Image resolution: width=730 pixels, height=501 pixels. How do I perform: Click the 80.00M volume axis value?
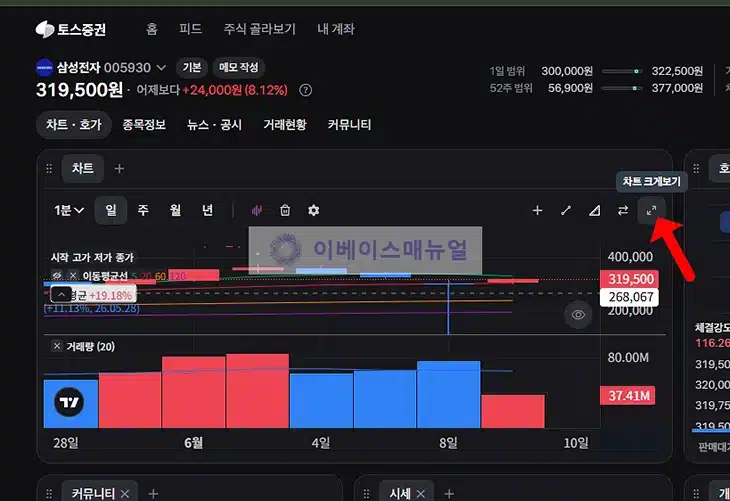tap(628, 358)
